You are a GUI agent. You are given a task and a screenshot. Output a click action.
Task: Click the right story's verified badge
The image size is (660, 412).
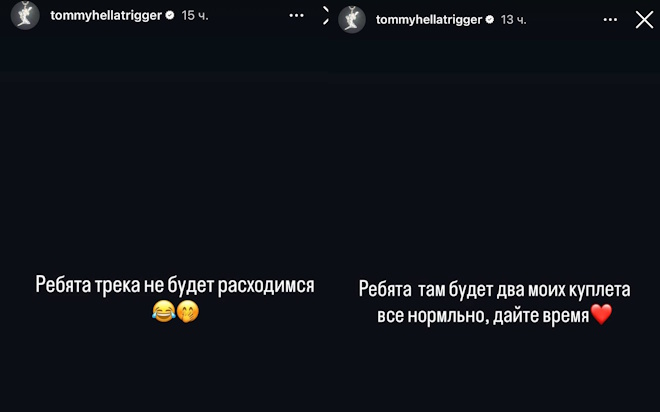pos(490,19)
